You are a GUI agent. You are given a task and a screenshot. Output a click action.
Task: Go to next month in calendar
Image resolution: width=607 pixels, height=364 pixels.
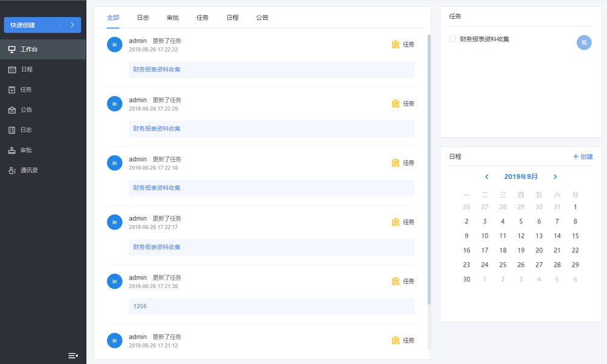coord(555,177)
